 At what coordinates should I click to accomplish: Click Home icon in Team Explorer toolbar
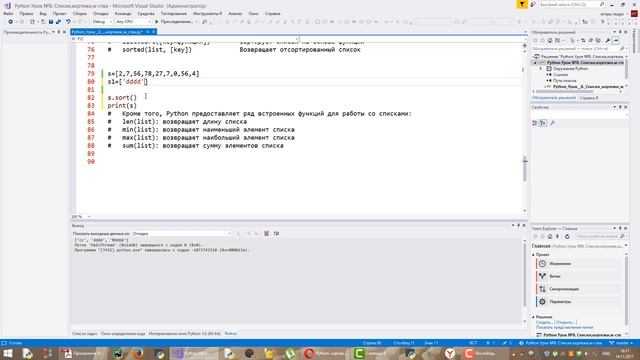[550, 236]
